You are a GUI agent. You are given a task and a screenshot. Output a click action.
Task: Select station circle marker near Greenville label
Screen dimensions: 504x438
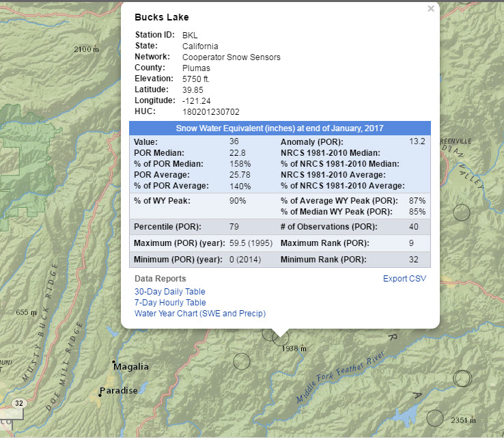[x=462, y=213]
